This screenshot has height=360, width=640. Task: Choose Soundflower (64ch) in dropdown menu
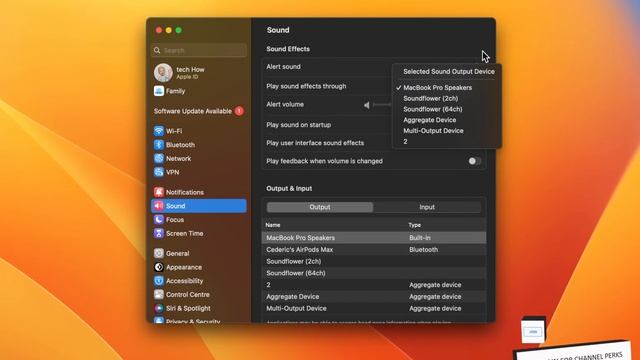433,109
